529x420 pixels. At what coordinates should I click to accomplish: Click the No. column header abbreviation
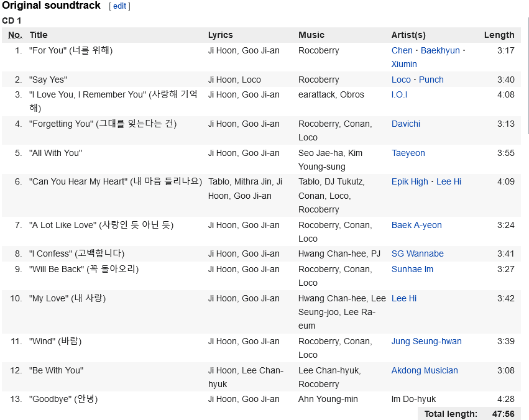pos(15,35)
